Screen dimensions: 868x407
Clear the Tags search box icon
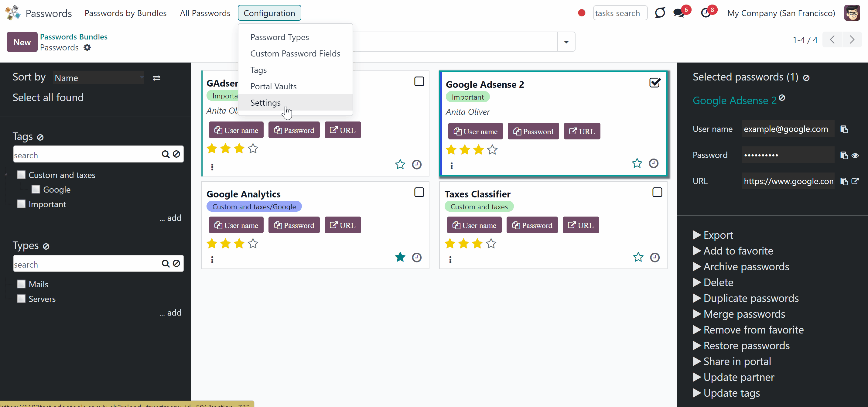point(176,154)
